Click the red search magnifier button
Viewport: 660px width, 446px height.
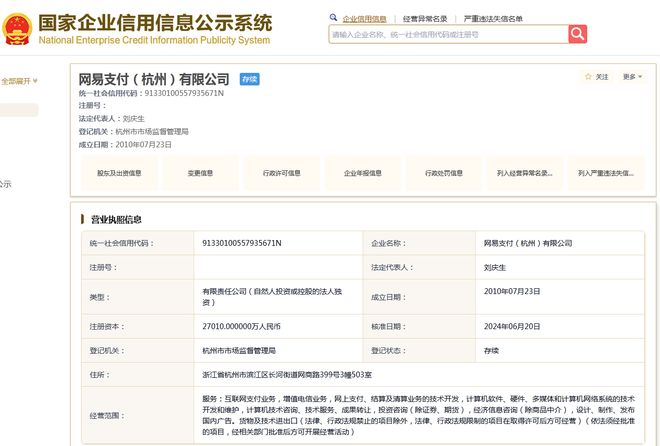578,34
